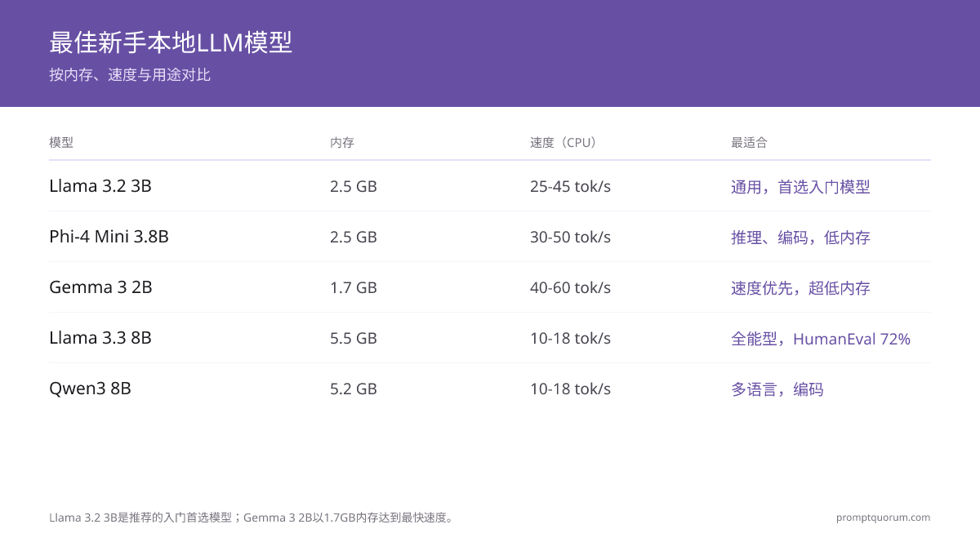Click the 40-60 tok/s speed cell
The image size is (980, 551).
pos(570,287)
